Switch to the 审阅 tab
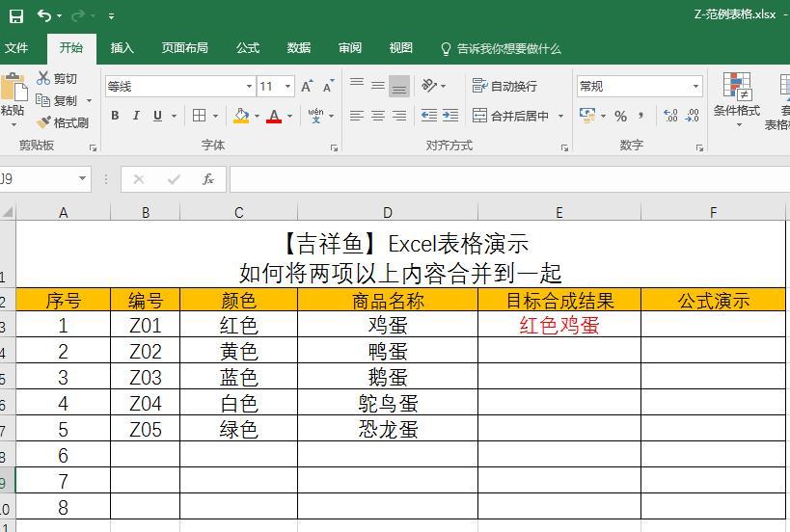Screen dimensions: 790x532 pos(349,48)
